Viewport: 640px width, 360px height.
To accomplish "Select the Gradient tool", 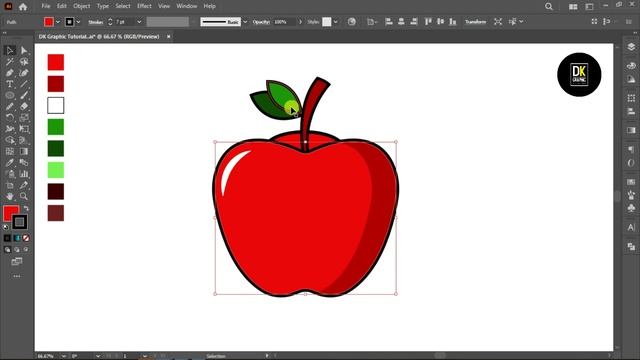I will (x=24, y=151).
